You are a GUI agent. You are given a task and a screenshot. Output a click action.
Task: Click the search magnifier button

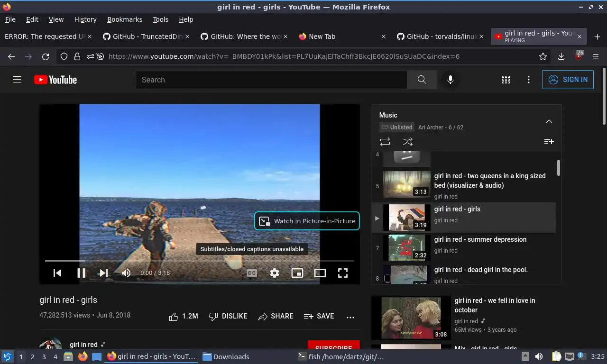click(422, 80)
